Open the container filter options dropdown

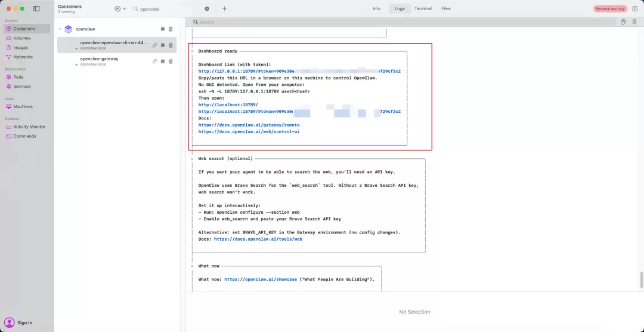(x=120, y=9)
